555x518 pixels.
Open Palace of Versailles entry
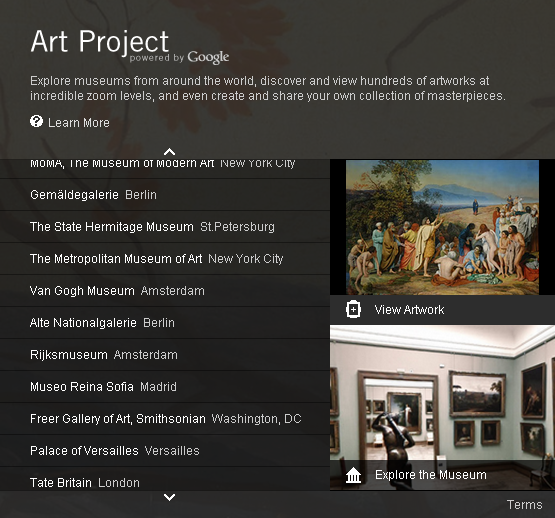coord(165,451)
